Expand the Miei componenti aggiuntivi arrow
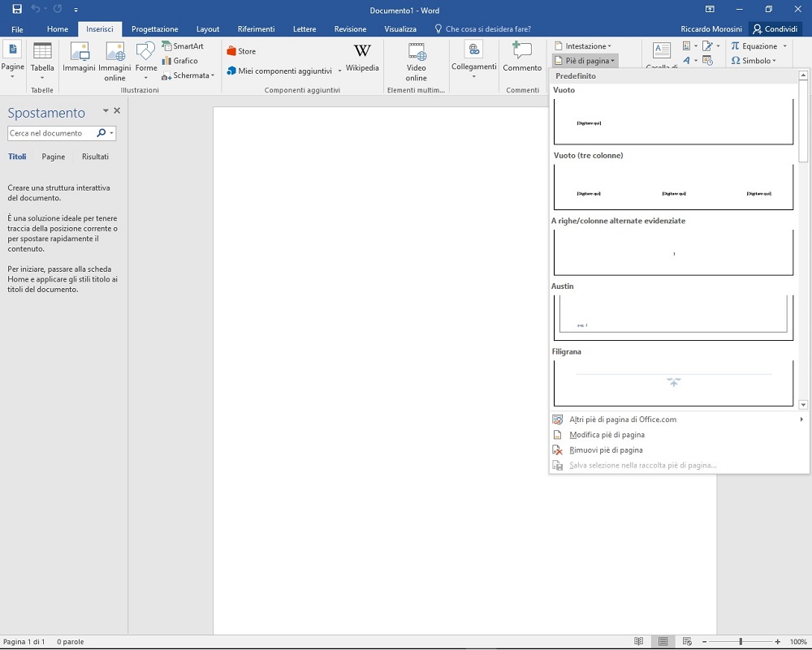812x650 pixels. pos(339,71)
